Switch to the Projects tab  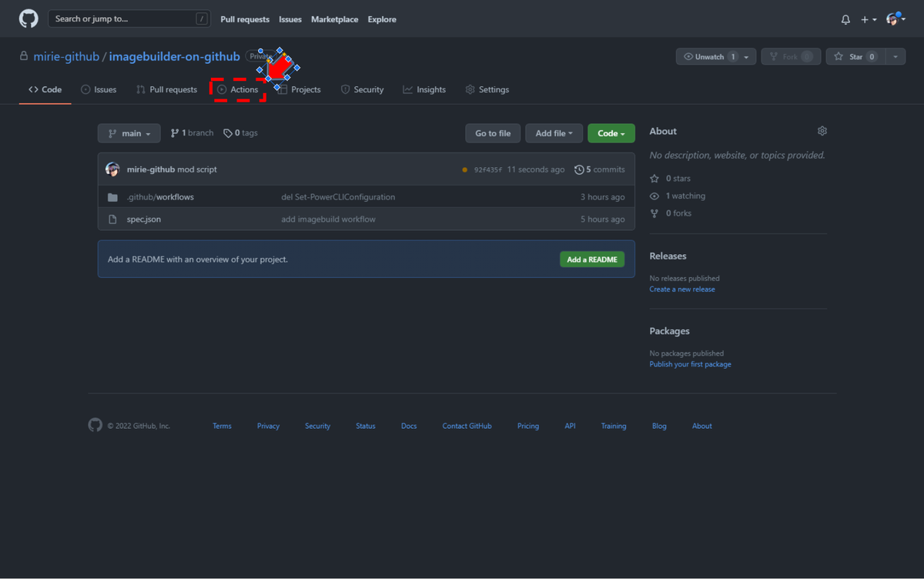(x=300, y=89)
